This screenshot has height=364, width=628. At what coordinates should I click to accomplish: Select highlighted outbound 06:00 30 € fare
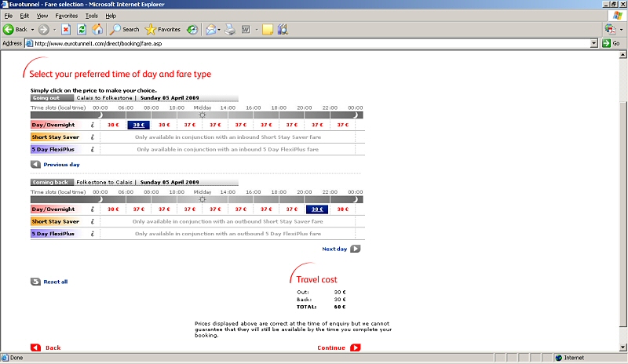point(139,125)
